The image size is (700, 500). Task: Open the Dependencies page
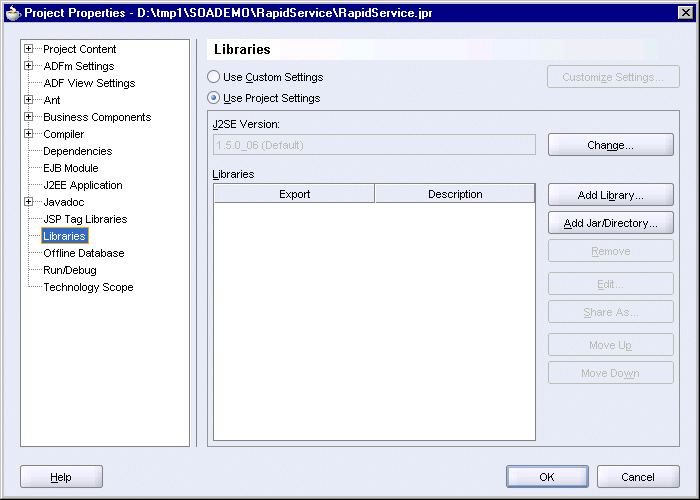click(78, 151)
